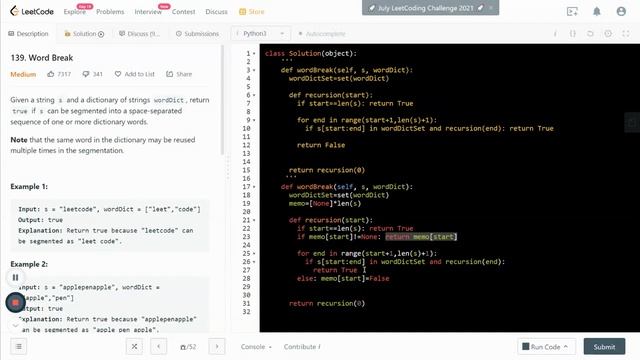Reset code to default with the revert icon

pos(590,34)
